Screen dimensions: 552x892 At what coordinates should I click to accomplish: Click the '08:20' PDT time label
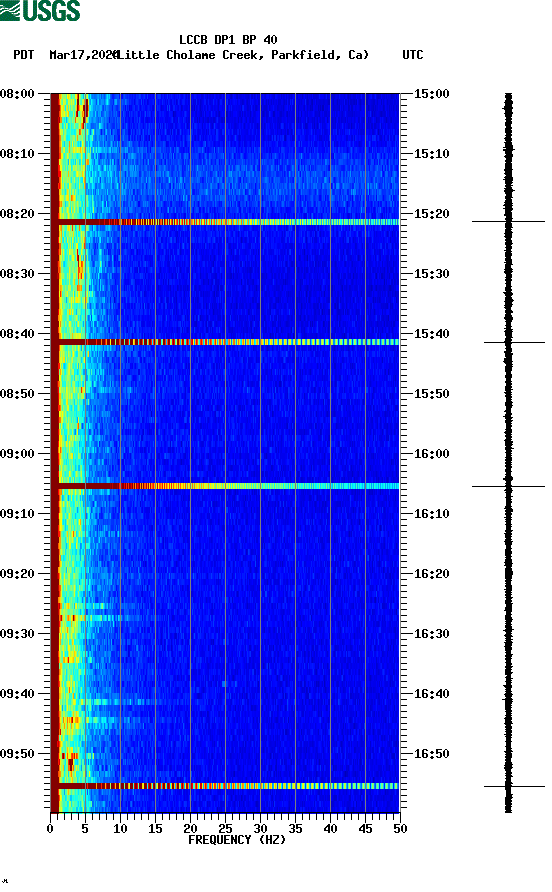pyautogui.click(x=17, y=214)
